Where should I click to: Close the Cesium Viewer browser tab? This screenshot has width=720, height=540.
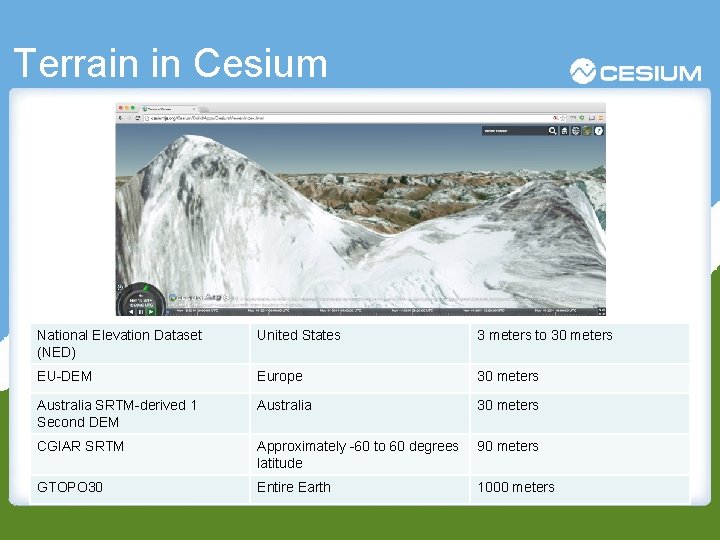coord(194,109)
